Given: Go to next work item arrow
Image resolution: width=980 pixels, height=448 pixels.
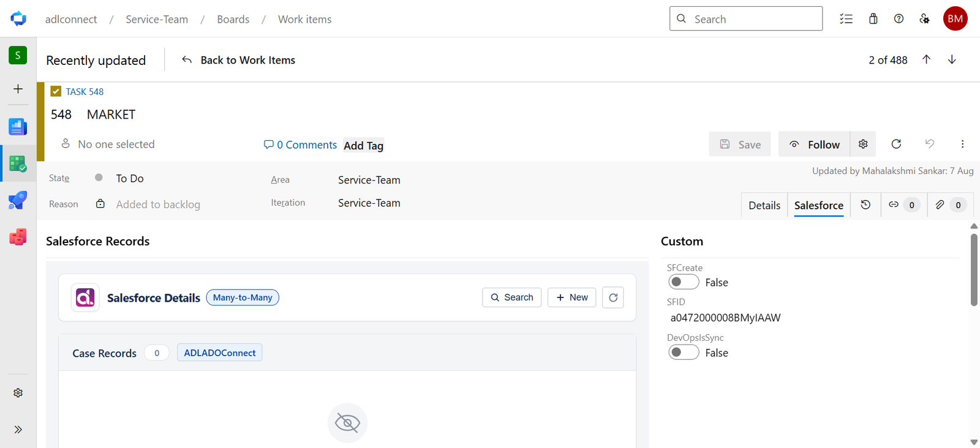Looking at the screenshot, I should coord(952,59).
